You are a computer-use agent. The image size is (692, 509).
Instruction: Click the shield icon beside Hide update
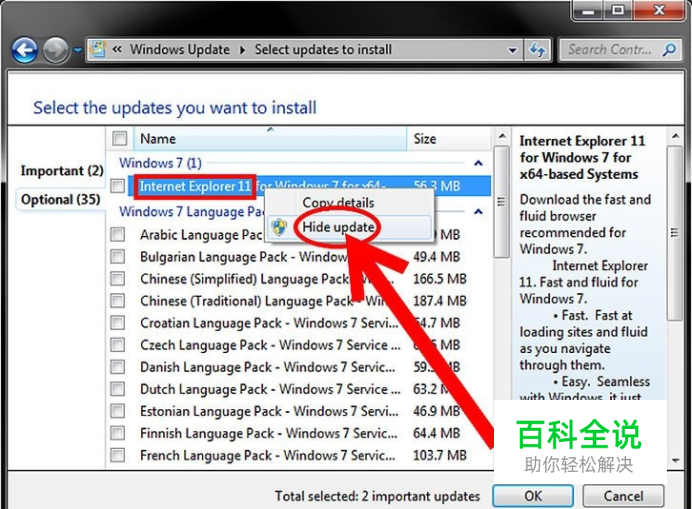coord(279,227)
